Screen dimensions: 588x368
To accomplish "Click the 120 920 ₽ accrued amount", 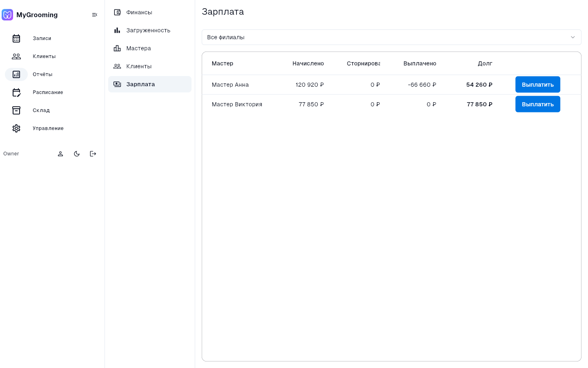I will coord(310,85).
